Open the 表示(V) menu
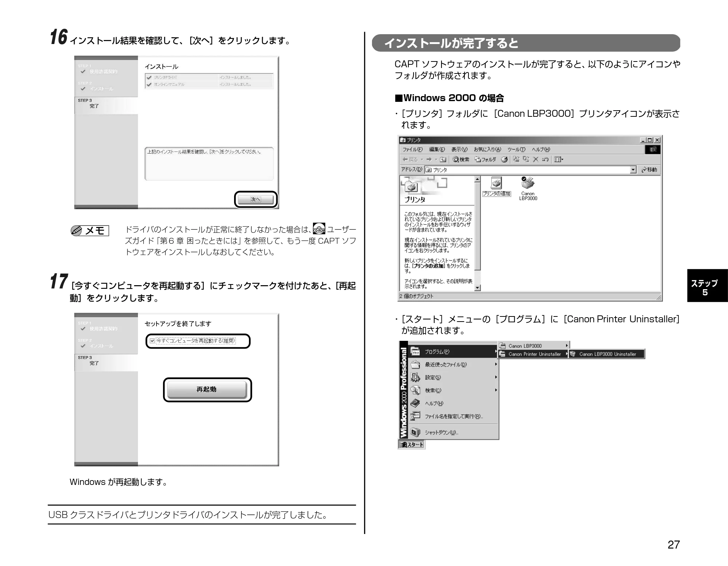The width and height of the screenshot is (728, 566). [459, 150]
